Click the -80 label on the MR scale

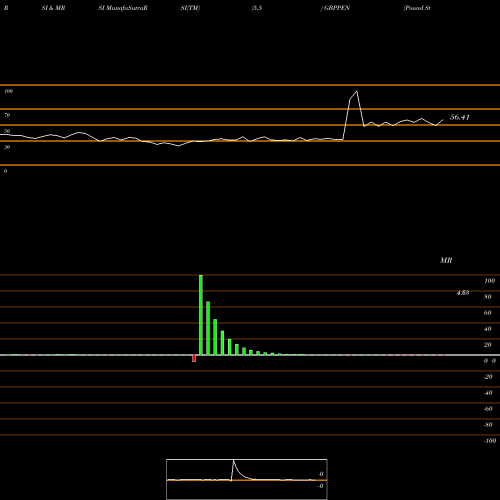pyautogui.click(x=488, y=425)
